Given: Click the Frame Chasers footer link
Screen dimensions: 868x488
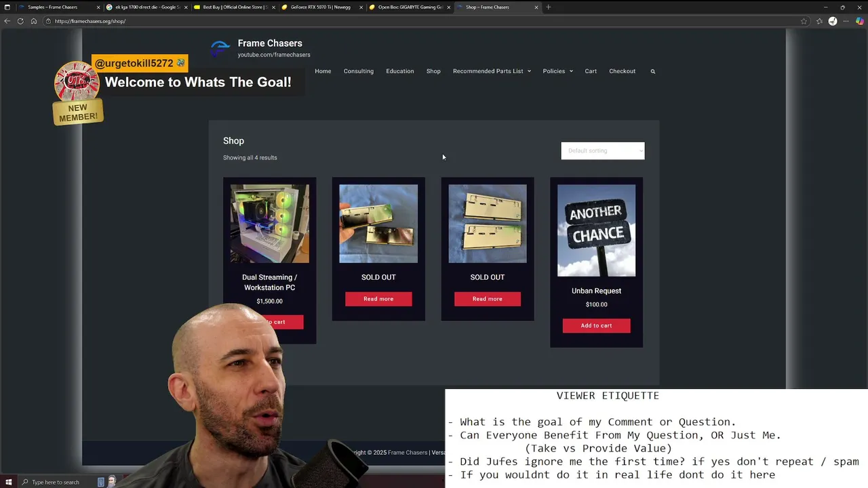Looking at the screenshot, I should pos(408,452).
